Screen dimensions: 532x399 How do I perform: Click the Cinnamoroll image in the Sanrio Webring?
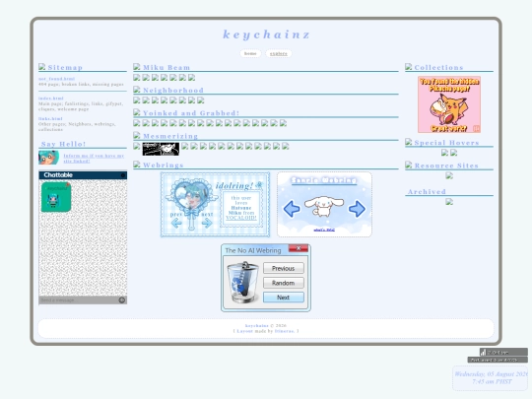tap(324, 206)
